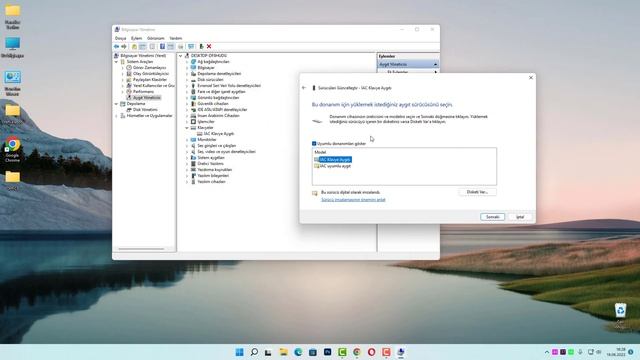
Task: Show hidden tray icons chevron
Action: (547, 352)
